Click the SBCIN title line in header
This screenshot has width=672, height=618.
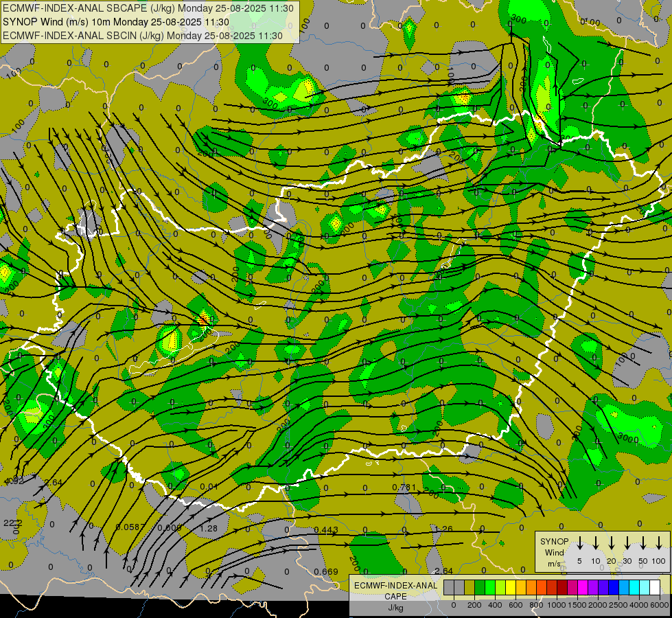[x=143, y=36]
